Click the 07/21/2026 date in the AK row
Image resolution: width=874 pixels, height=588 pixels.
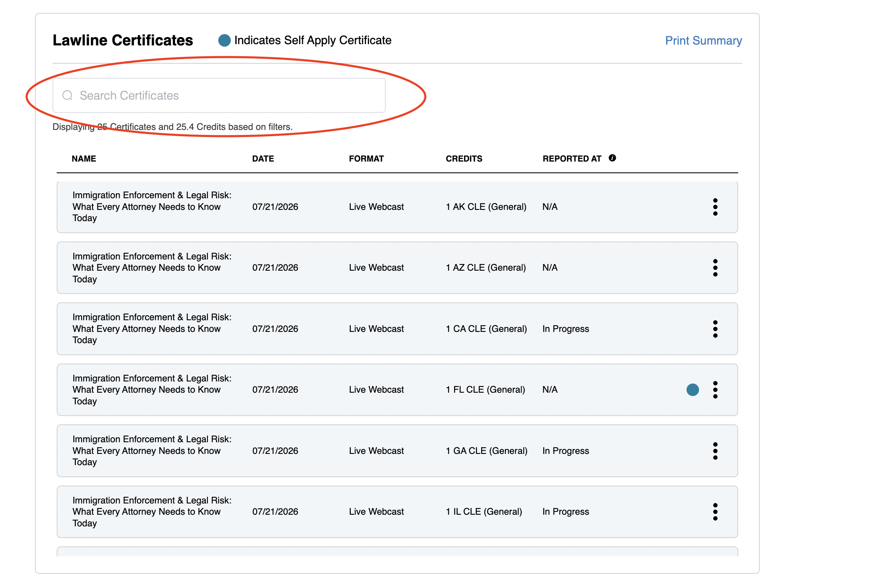pos(275,207)
